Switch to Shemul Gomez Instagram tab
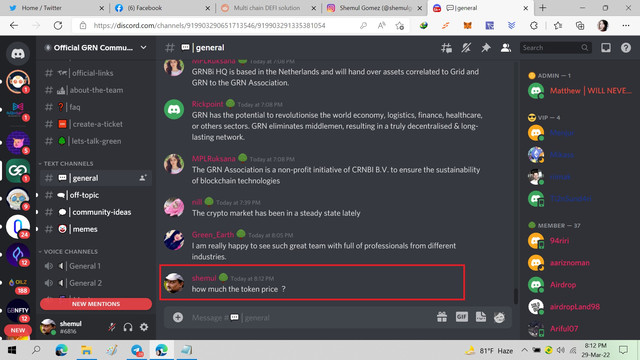Viewport: 640px width, 360px height. click(373, 8)
